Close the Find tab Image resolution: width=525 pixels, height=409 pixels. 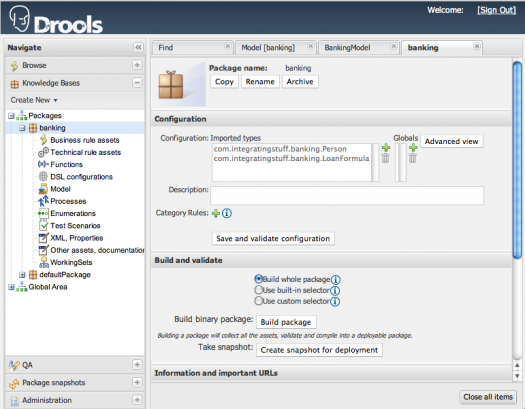228,46
